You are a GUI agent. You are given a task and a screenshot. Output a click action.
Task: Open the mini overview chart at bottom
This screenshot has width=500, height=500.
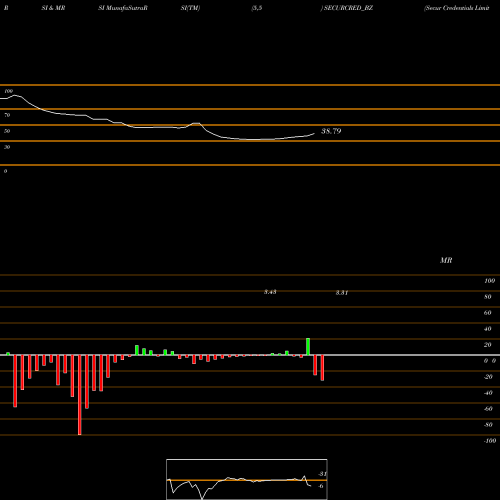(x=247, y=479)
